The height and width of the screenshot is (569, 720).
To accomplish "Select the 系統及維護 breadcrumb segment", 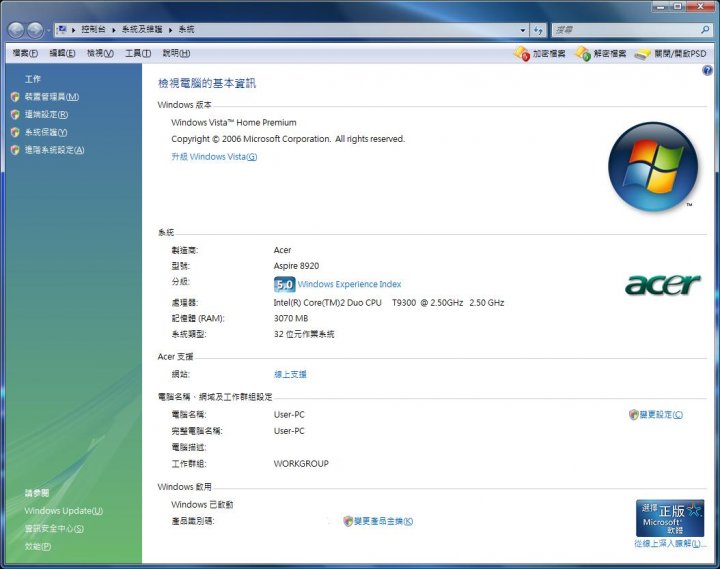I will pyautogui.click(x=142, y=29).
